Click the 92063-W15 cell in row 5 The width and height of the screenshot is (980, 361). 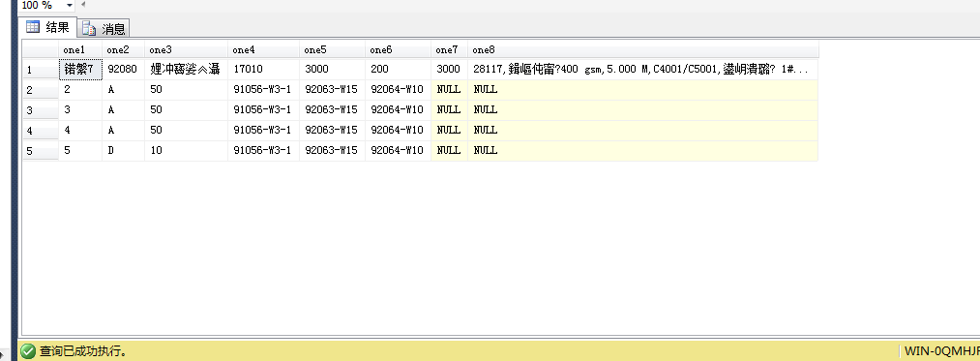[333, 151]
